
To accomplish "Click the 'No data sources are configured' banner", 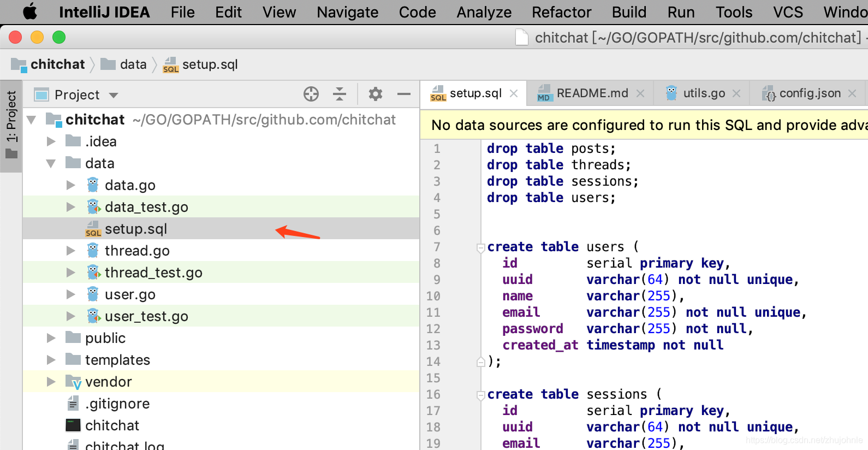I will pyautogui.click(x=644, y=125).
